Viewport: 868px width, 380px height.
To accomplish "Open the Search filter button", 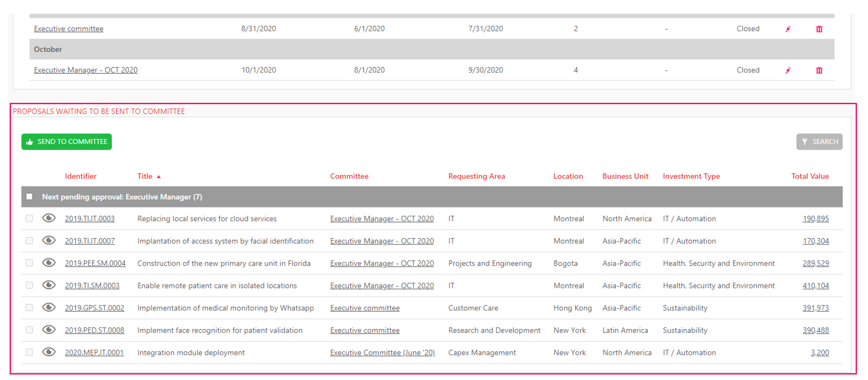I will (819, 142).
